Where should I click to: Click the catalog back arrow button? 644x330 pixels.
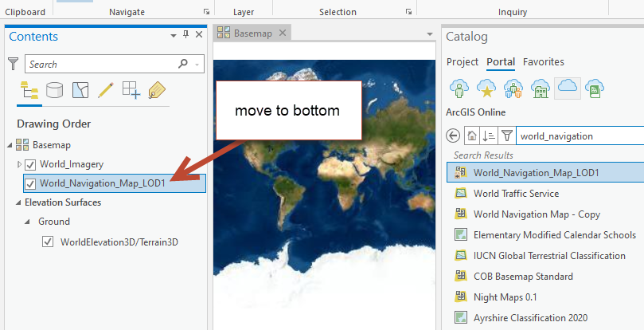[x=454, y=136]
